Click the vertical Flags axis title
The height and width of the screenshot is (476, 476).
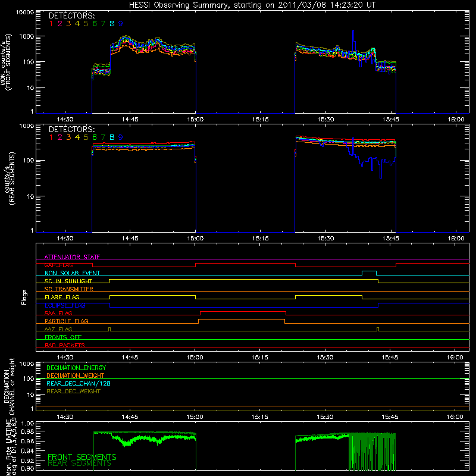tap(24, 297)
